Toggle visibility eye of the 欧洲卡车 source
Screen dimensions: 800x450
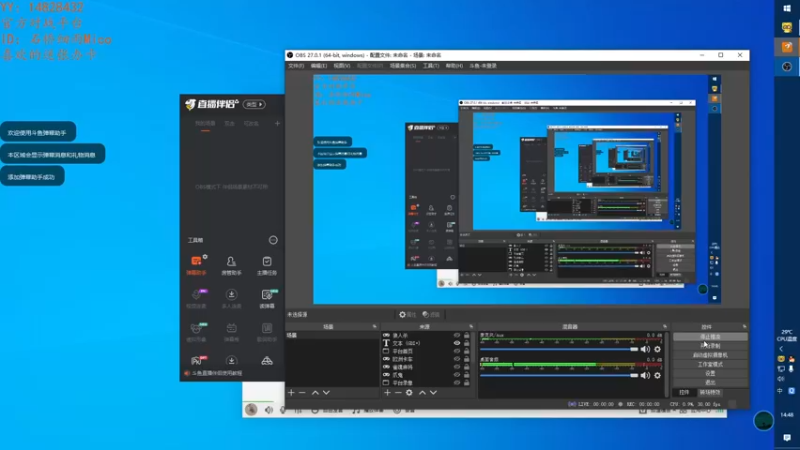pos(457,359)
